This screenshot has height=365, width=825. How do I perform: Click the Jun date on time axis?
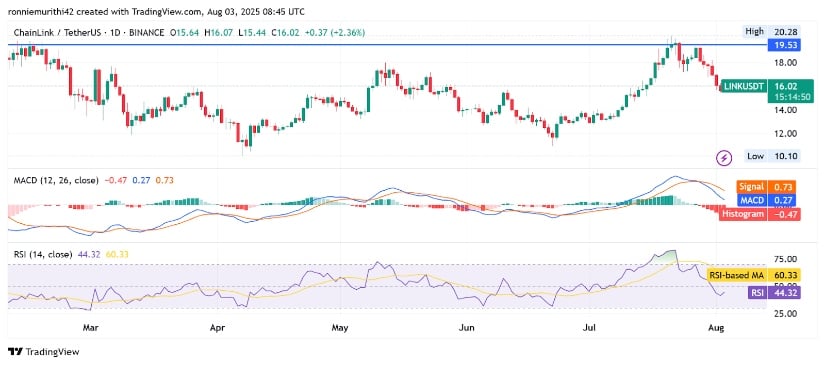(x=467, y=328)
